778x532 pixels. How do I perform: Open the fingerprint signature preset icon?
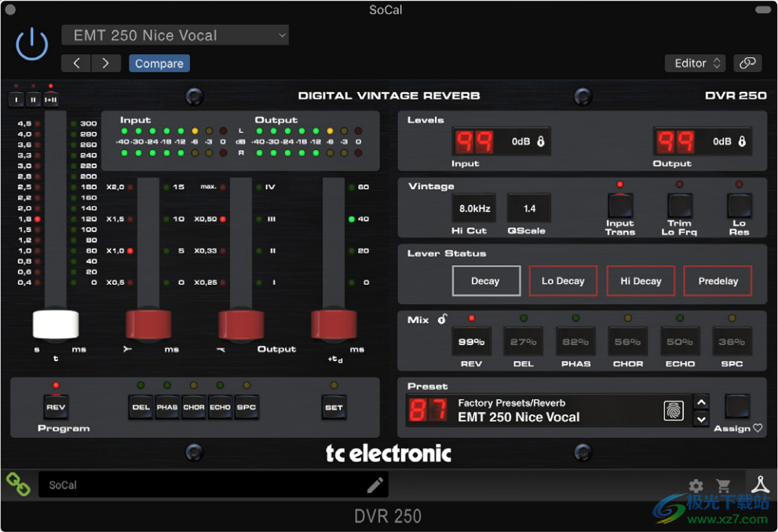tap(674, 410)
